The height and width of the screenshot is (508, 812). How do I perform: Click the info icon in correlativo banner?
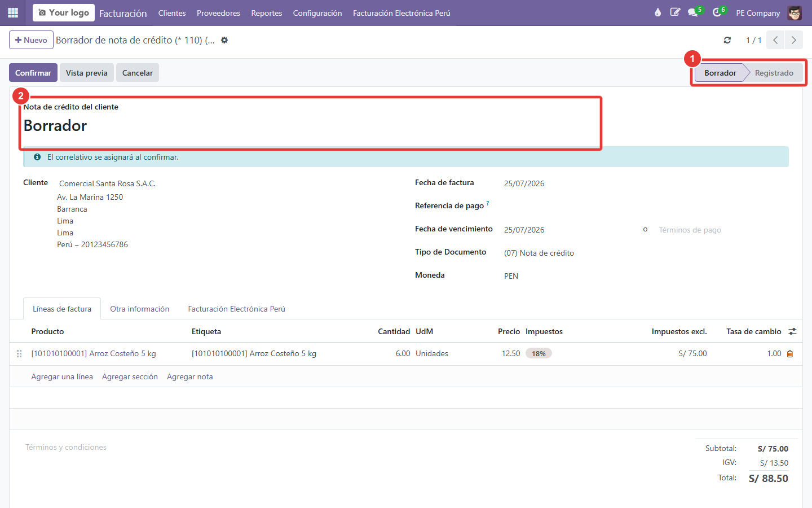pyautogui.click(x=37, y=157)
